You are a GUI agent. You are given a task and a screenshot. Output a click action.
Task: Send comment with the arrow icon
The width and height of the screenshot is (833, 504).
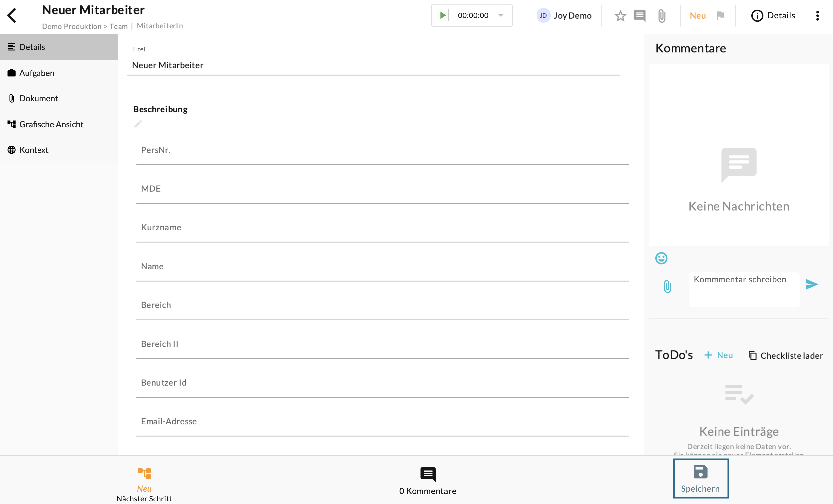[812, 284]
